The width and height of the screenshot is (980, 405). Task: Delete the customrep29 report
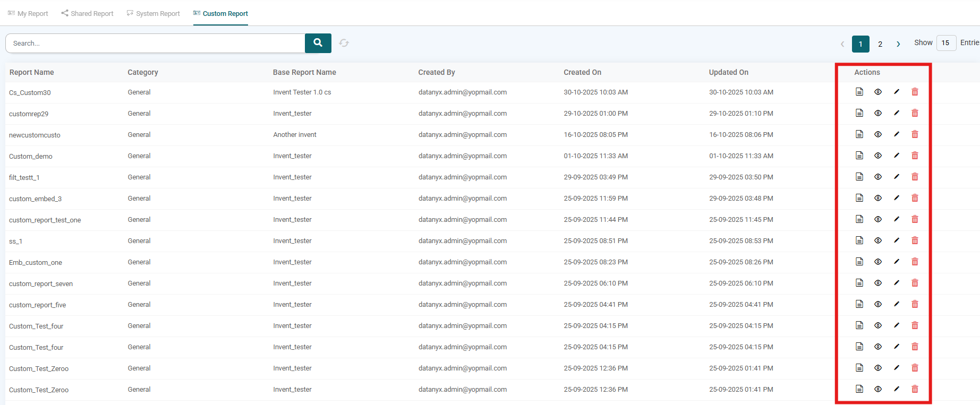pyautogui.click(x=915, y=113)
